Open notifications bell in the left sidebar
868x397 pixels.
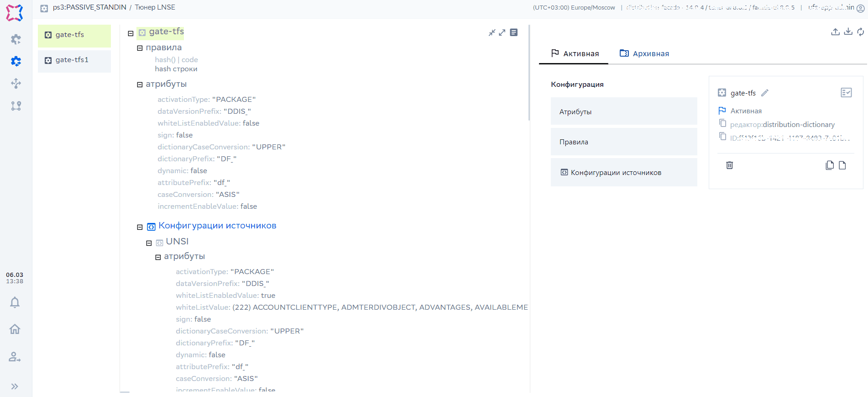point(15,302)
